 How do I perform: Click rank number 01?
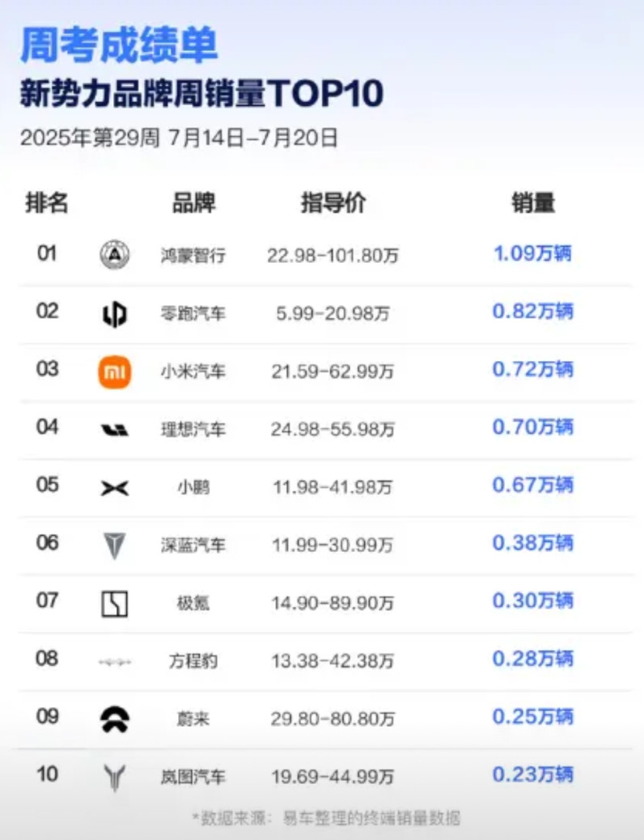point(47,252)
